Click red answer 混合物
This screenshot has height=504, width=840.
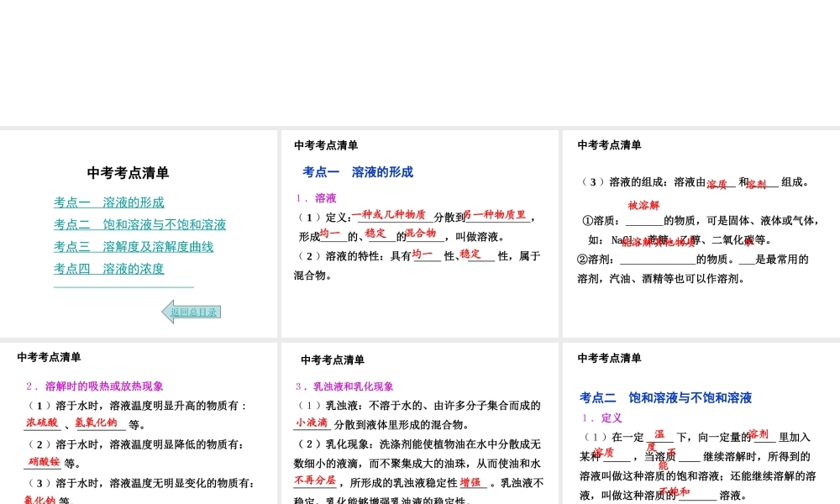coord(421,233)
